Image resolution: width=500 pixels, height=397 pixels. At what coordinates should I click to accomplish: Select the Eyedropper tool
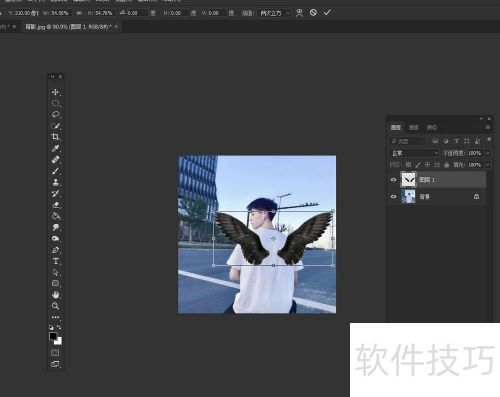pyautogui.click(x=55, y=148)
